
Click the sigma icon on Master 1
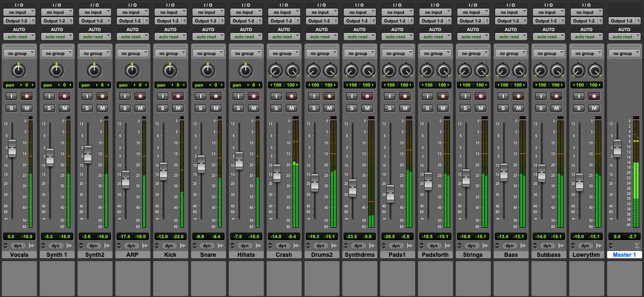tap(637, 246)
